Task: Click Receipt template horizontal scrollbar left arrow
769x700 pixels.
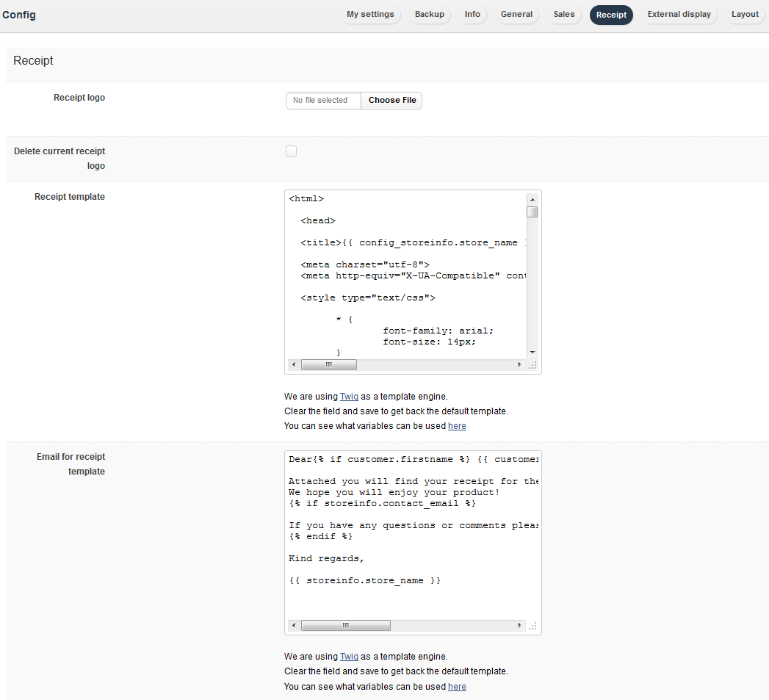Action: (294, 365)
